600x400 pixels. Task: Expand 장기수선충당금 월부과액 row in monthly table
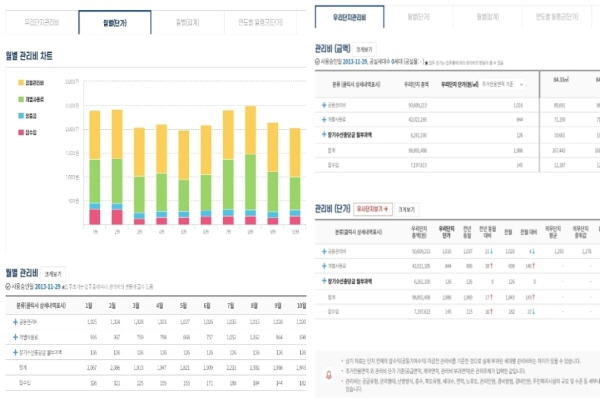tap(15, 353)
